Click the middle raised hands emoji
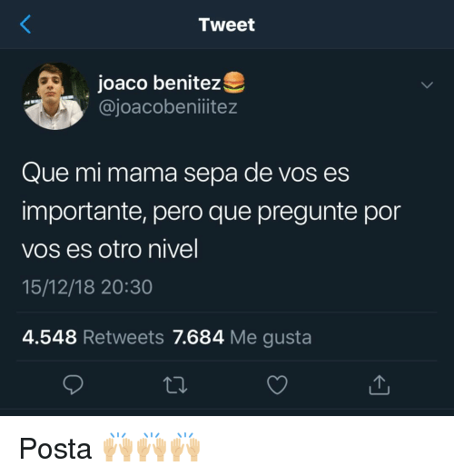454x476 pixels. click(x=152, y=447)
